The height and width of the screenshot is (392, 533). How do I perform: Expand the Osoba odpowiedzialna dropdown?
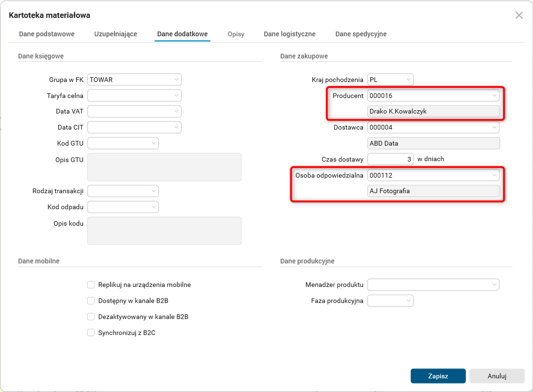coord(494,175)
